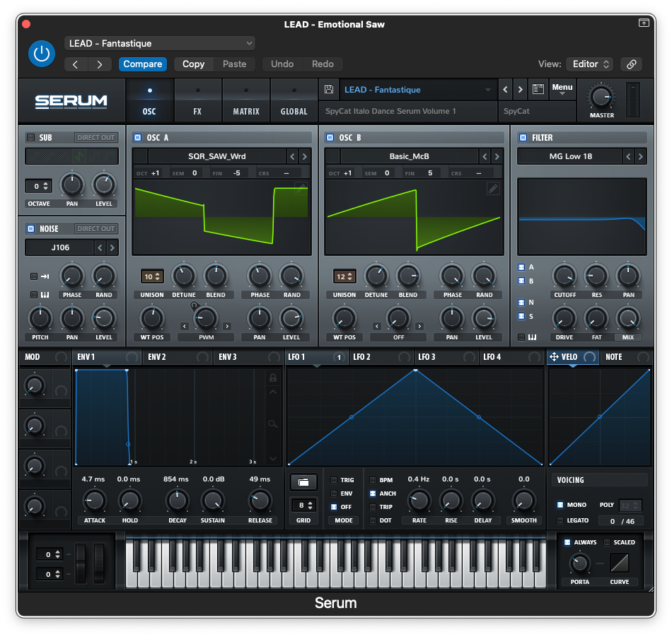Select previous OSC A wavetable arrow
The width and height of the screenshot is (672, 637).
tap(292, 156)
